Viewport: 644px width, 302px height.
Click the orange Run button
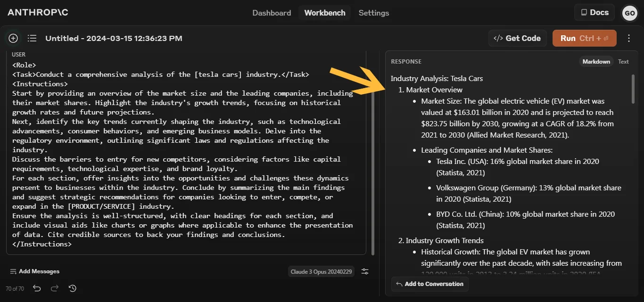(x=585, y=38)
